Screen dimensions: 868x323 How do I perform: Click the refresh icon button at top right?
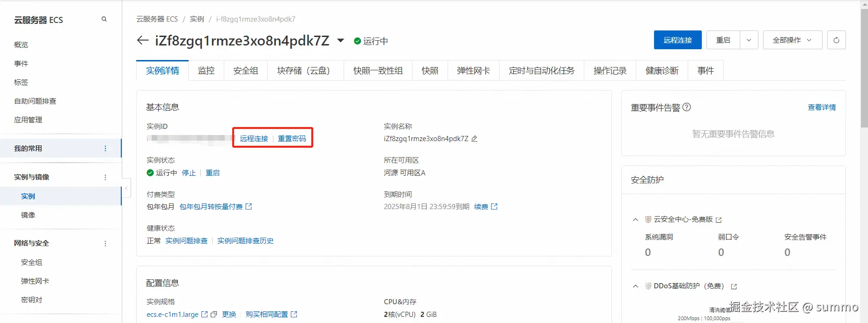tap(836, 40)
